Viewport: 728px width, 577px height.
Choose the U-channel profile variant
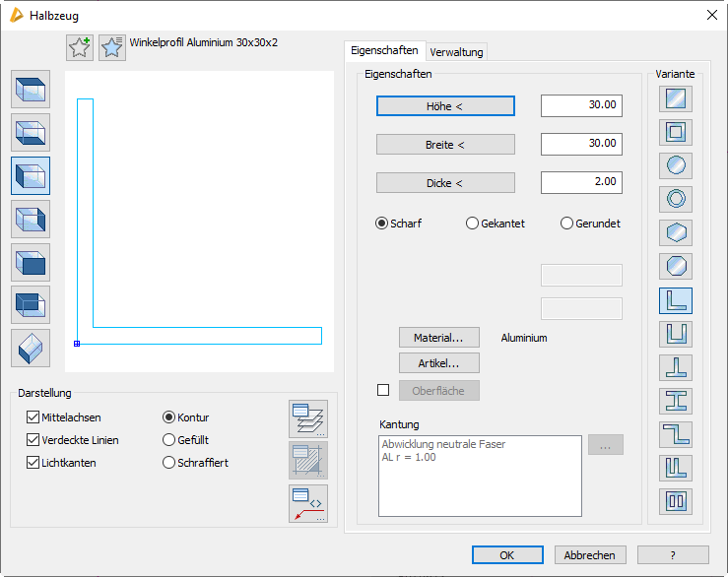tap(676, 334)
